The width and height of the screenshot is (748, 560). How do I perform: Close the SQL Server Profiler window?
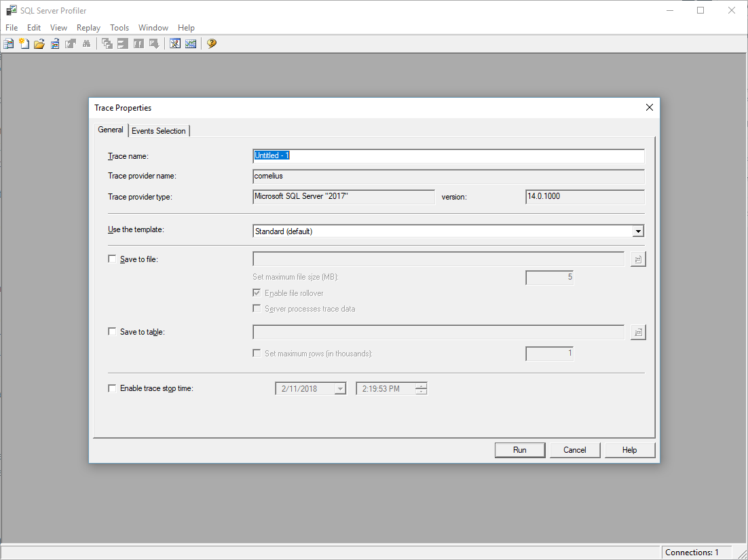(731, 10)
